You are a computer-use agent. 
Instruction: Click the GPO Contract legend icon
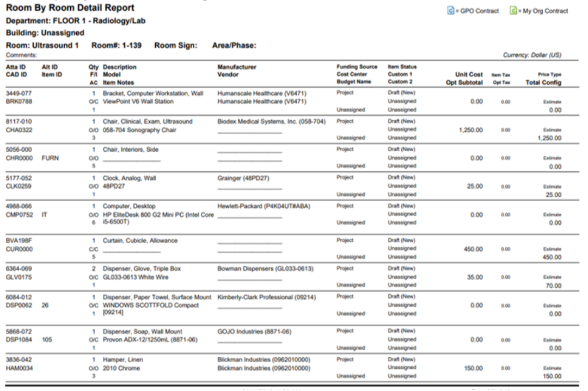pos(450,10)
